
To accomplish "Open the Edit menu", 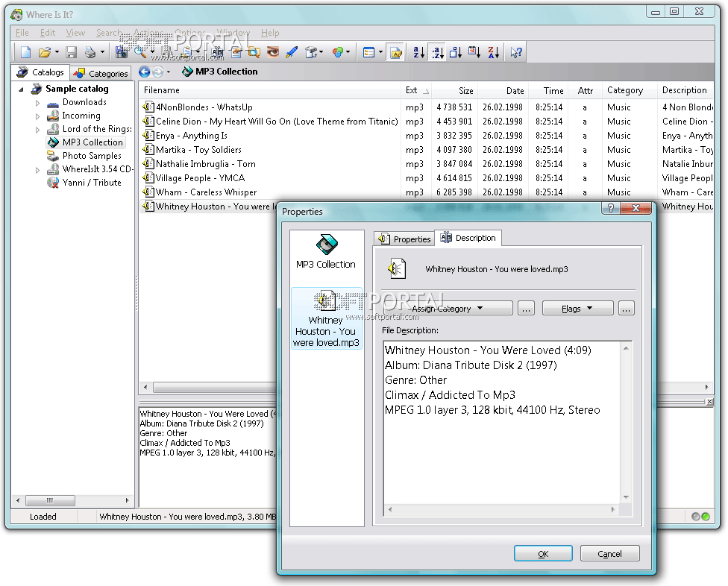I will 47,33.
